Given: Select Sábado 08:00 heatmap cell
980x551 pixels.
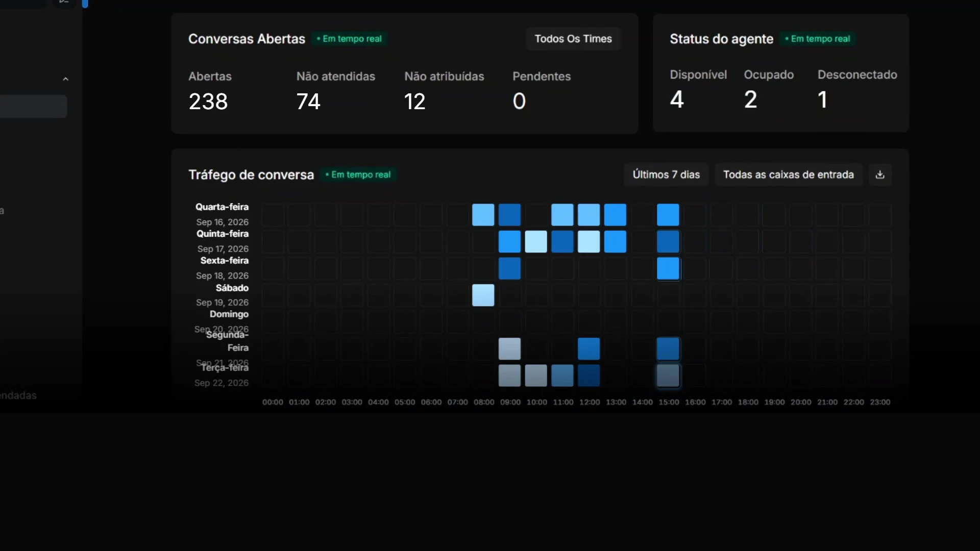Looking at the screenshot, I should (483, 295).
